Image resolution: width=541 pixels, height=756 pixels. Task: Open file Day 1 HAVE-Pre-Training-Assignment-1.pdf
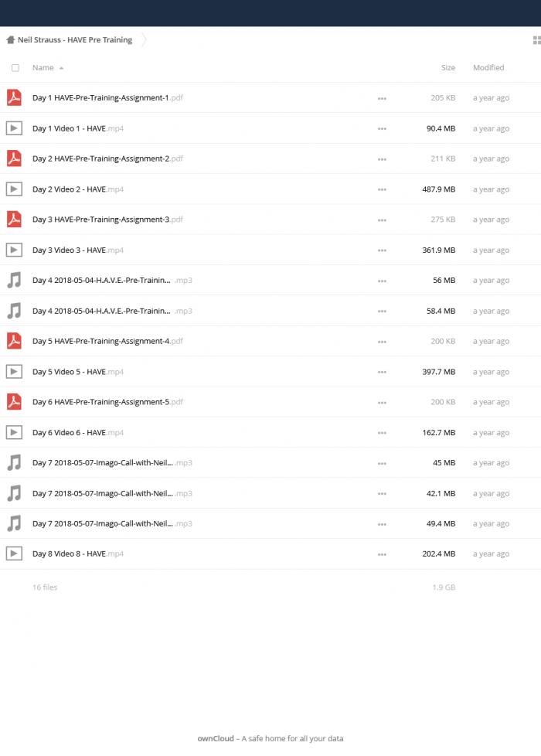click(x=107, y=98)
